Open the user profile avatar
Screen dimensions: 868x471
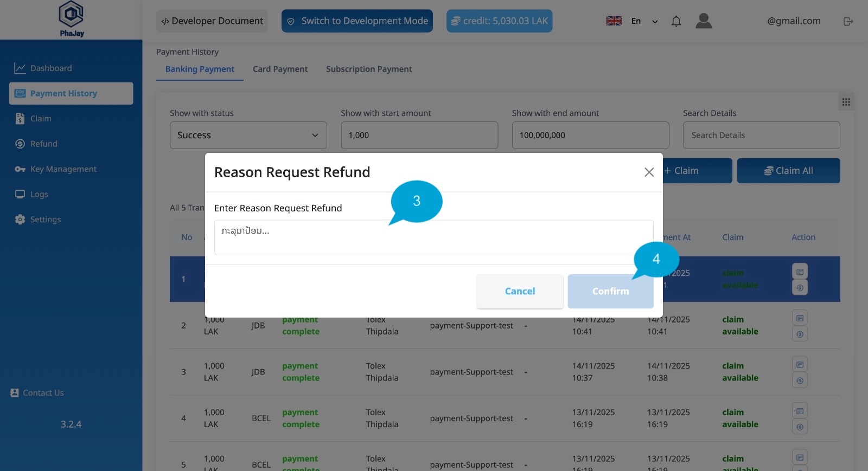704,21
